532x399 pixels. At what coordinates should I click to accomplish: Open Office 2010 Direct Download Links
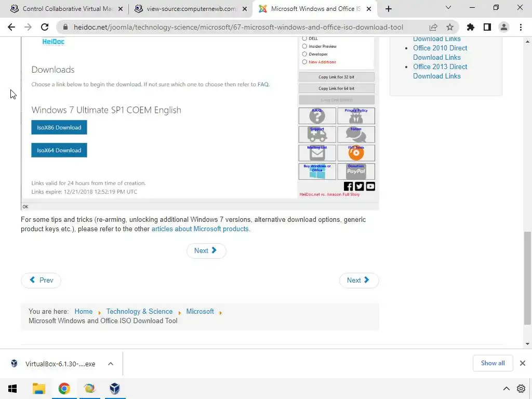pos(440,52)
